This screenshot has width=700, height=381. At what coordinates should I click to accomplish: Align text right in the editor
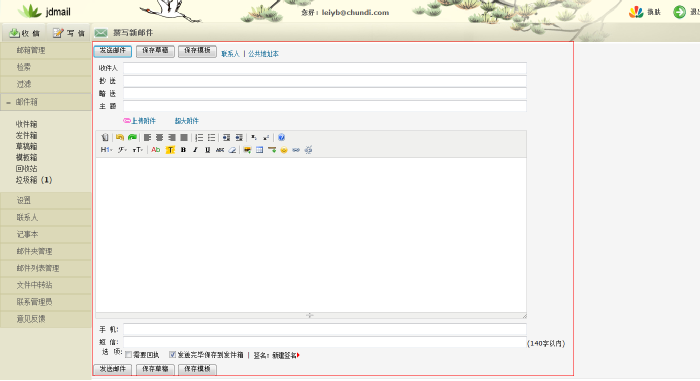[x=172, y=138]
